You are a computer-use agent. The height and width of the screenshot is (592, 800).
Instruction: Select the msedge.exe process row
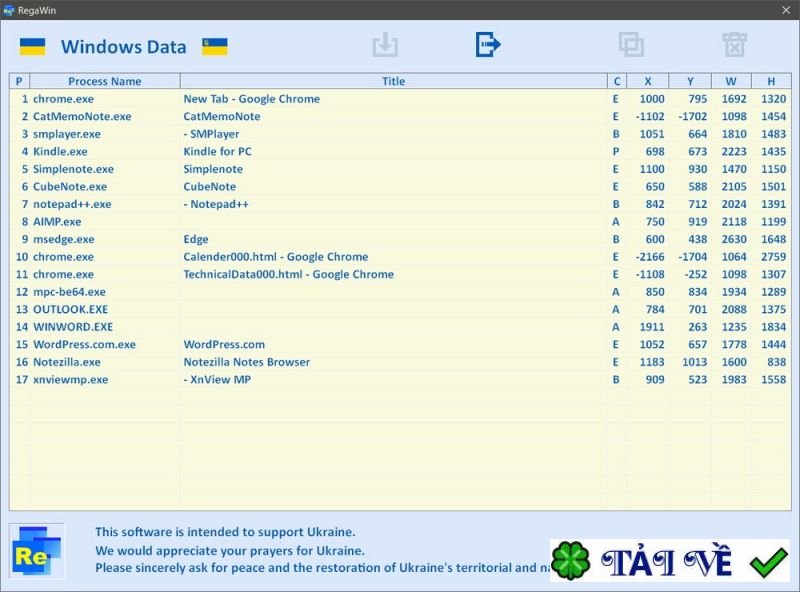(x=401, y=239)
